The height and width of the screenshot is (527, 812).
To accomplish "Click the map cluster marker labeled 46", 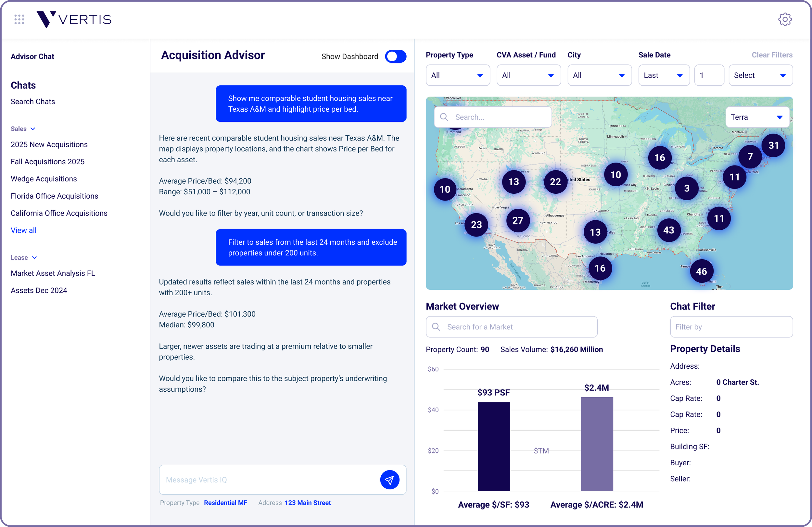I will click(701, 271).
